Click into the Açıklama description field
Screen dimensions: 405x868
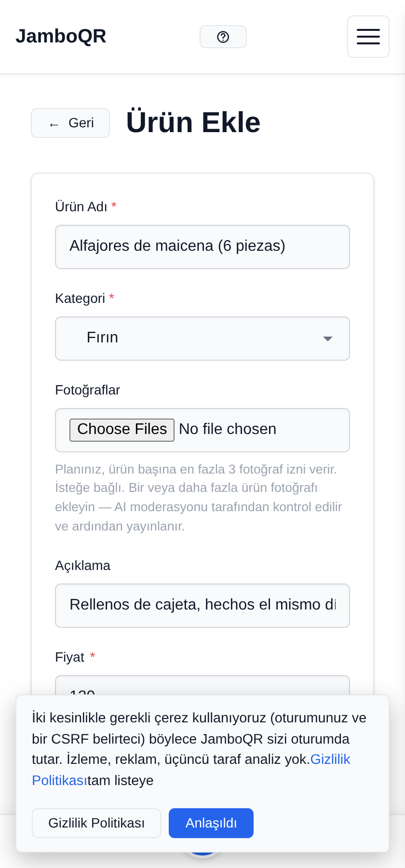coord(202,606)
